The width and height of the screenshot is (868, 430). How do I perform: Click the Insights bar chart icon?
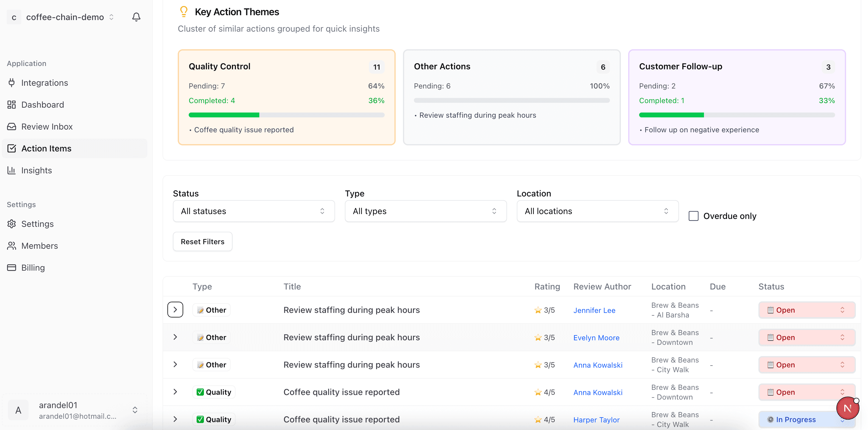coord(12,170)
